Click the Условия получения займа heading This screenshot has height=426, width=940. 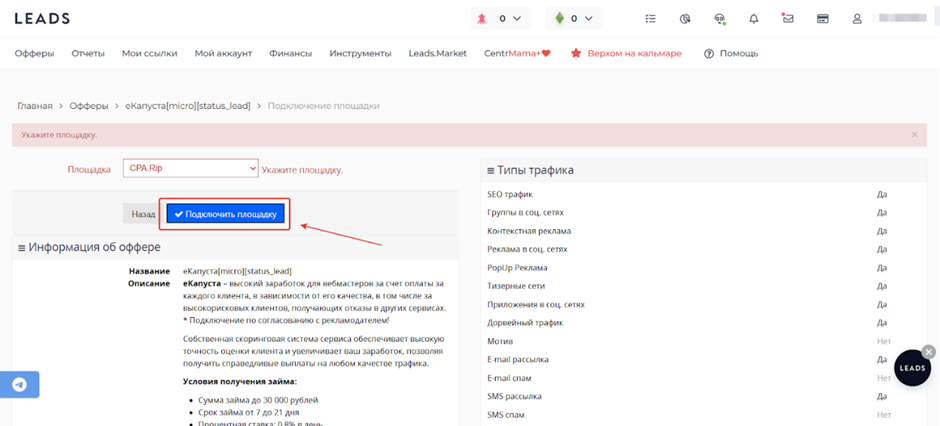click(x=239, y=382)
